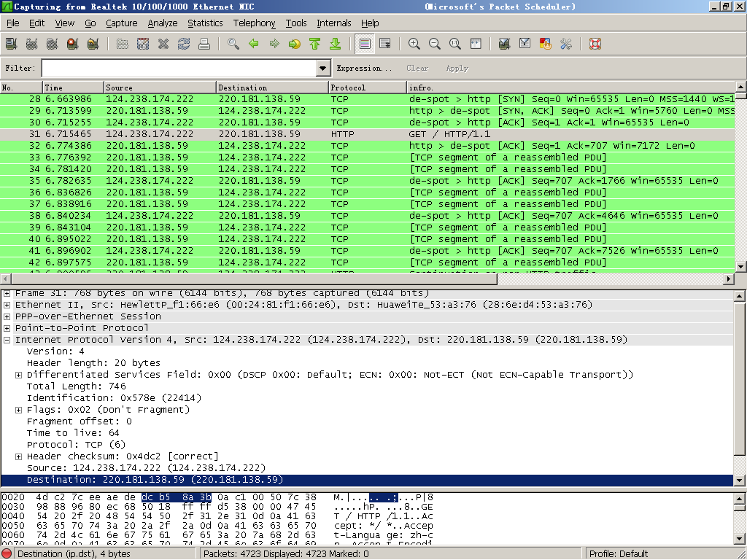
Task: Find a packet magnifier icon
Action: [233, 44]
